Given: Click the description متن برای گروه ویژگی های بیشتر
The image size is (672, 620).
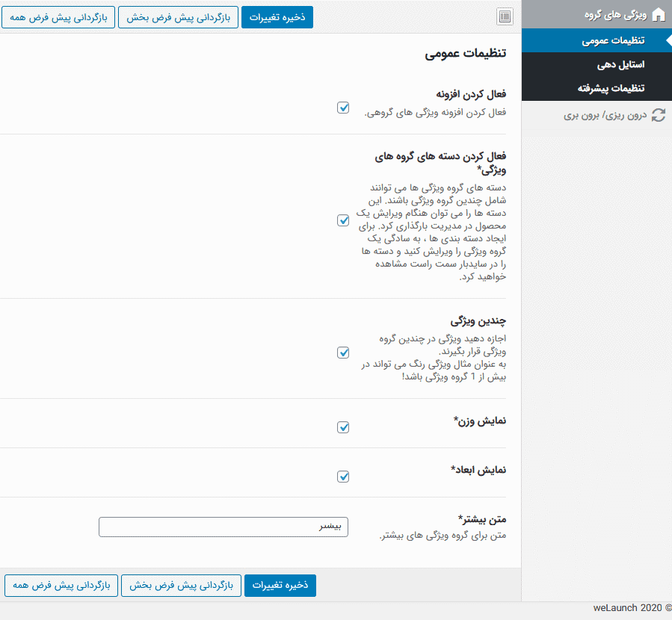Looking at the screenshot, I should [x=443, y=536].
